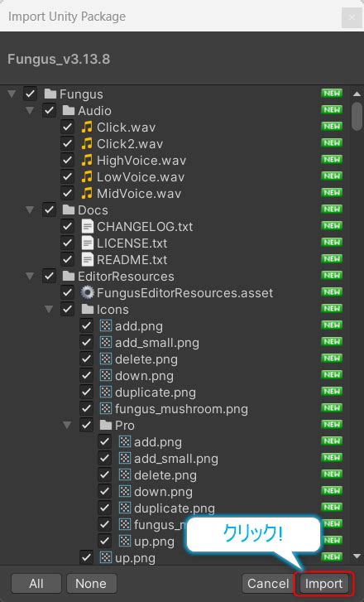This screenshot has width=364, height=602.
Task: Click the Icons folder icon
Action: point(88,309)
